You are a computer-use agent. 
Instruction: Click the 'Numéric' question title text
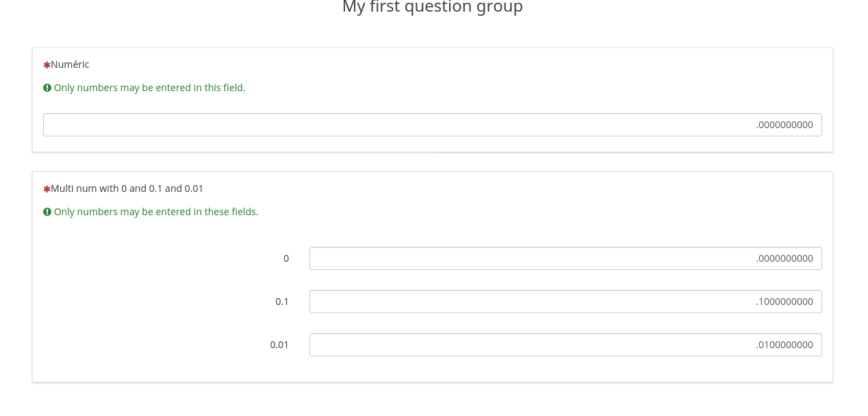[x=70, y=64]
